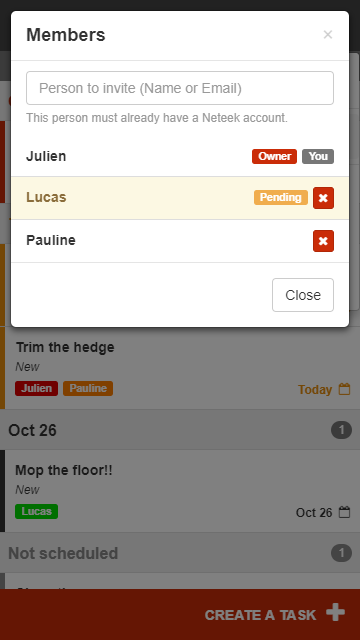Dismiss Members dialog with X icon
This screenshot has height=640, width=360.
tap(328, 35)
